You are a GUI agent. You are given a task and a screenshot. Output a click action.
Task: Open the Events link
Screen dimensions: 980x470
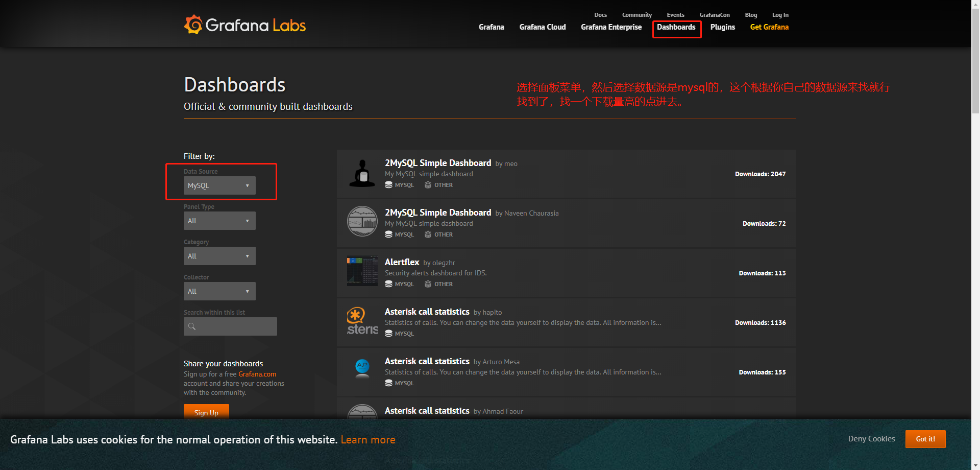pos(676,15)
